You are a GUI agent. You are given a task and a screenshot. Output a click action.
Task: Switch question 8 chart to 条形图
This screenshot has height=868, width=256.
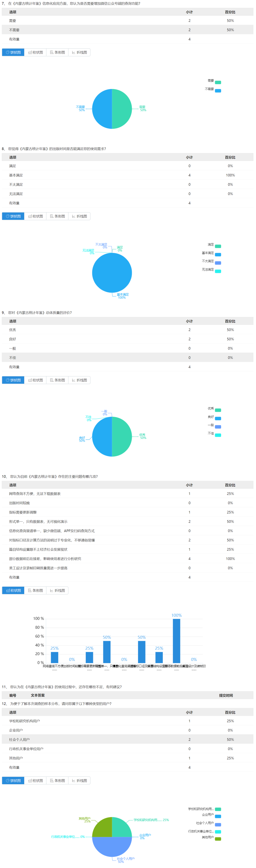pos(57,216)
